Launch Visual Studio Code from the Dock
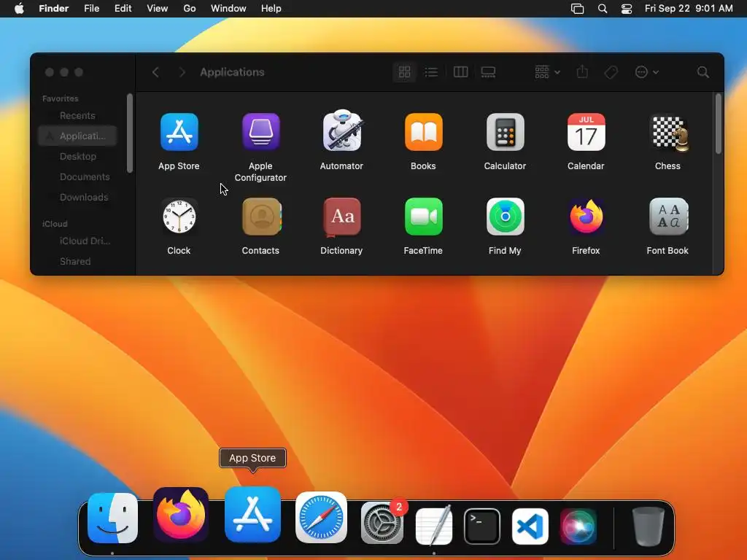747x560 pixels. 530,526
